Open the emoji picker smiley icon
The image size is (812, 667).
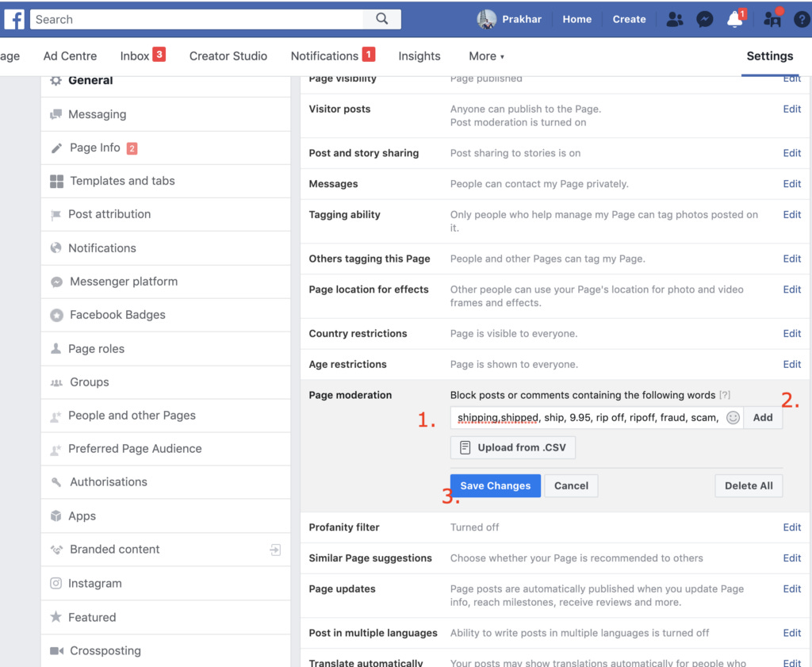(x=733, y=418)
